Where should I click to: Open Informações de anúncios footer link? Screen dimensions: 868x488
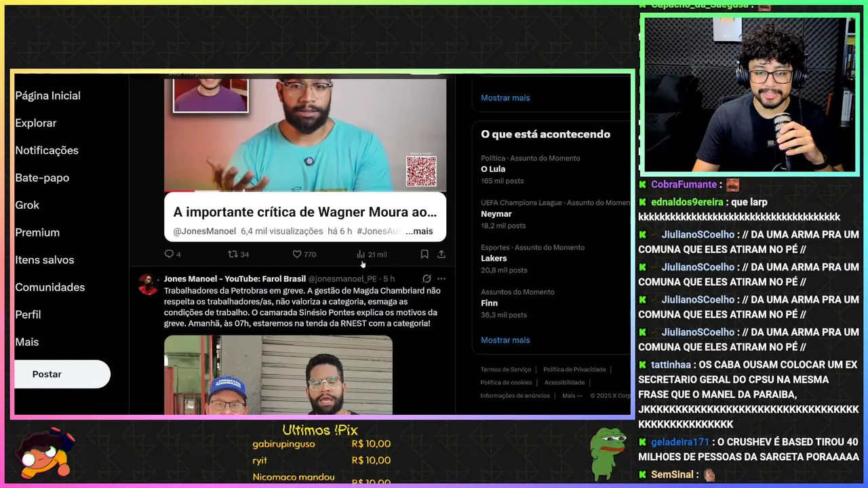tap(515, 395)
